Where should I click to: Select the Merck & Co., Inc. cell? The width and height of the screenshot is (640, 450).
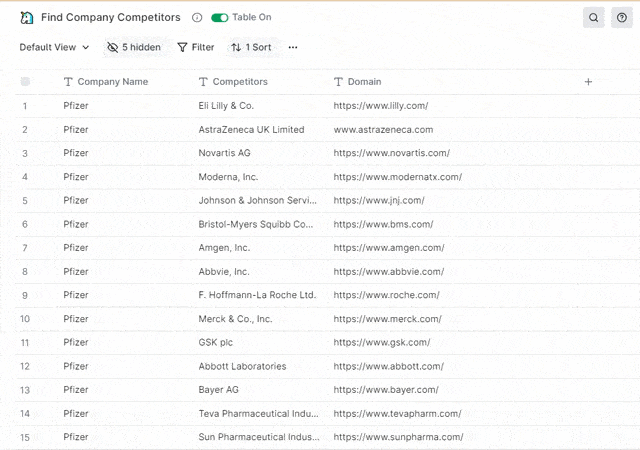tap(235, 319)
